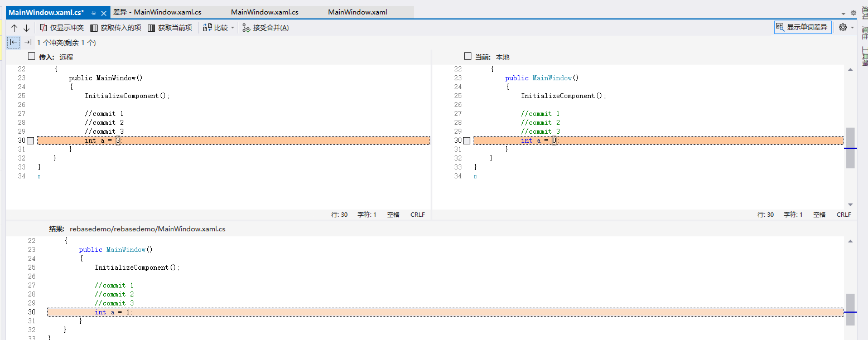Click 'public MainWindow()' in the current pane
Image resolution: width=868 pixels, height=340 pixels.
click(x=542, y=78)
